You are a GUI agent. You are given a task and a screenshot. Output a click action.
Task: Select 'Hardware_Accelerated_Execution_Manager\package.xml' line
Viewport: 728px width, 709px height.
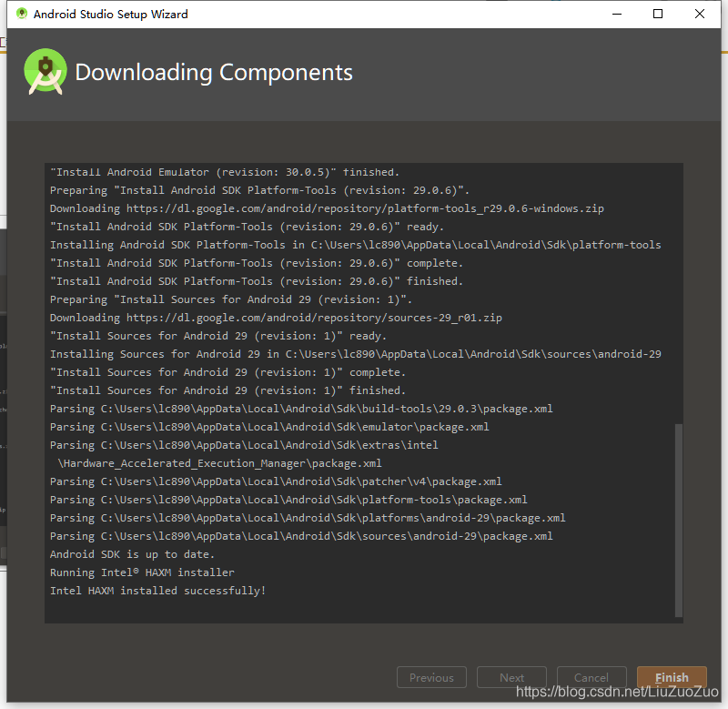pos(219,463)
